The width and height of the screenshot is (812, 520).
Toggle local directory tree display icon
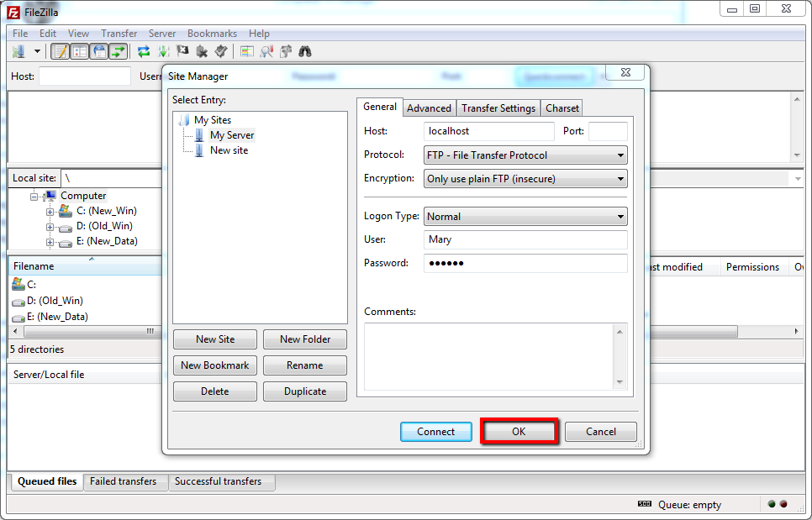pos(80,51)
